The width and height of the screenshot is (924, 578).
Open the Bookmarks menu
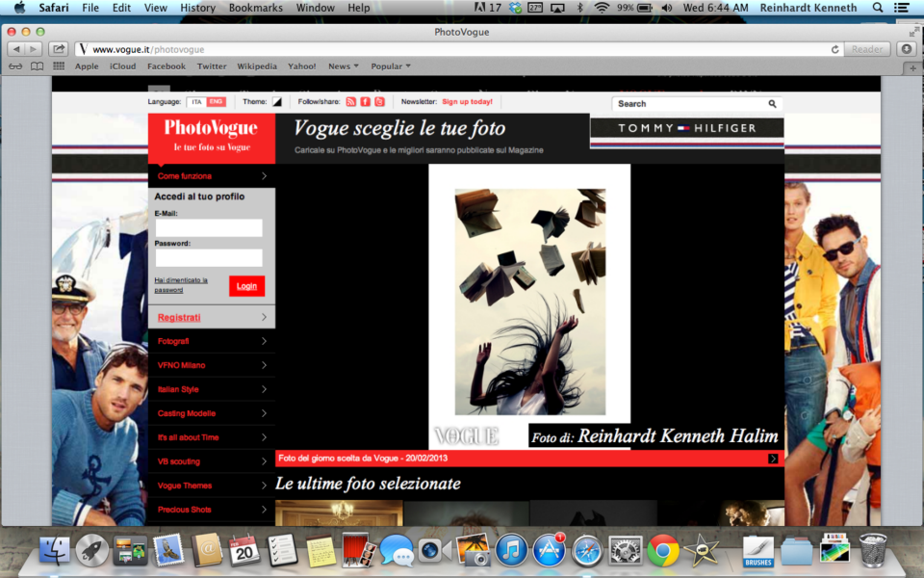(256, 8)
